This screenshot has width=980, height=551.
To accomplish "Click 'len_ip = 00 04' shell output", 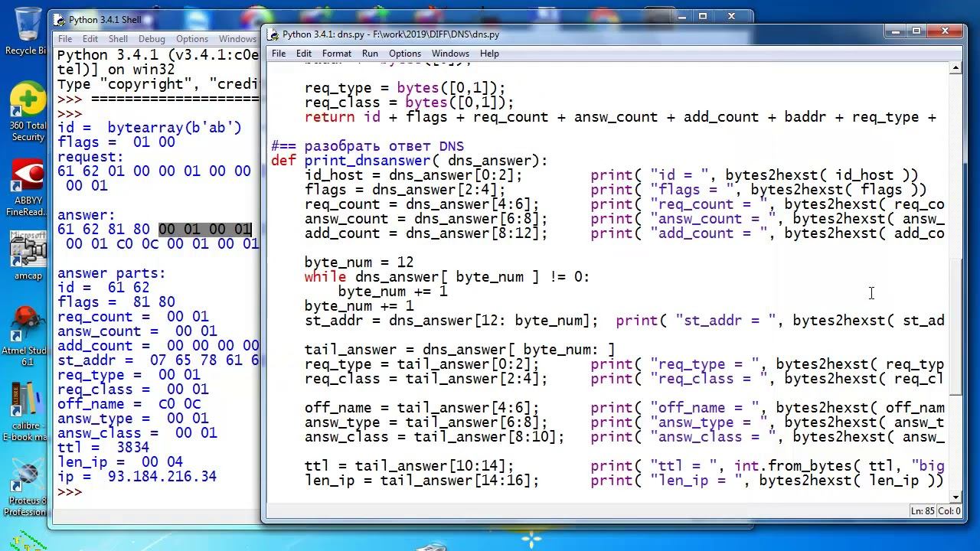I will 120,462.
